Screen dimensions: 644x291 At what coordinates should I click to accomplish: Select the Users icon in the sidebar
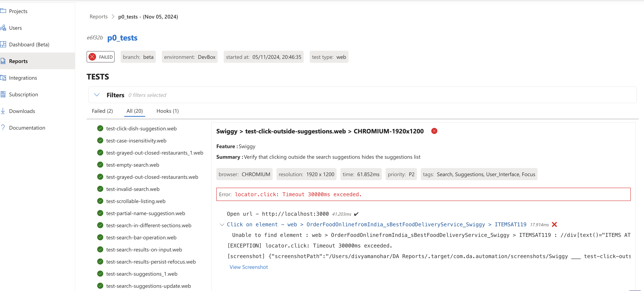click(4, 28)
